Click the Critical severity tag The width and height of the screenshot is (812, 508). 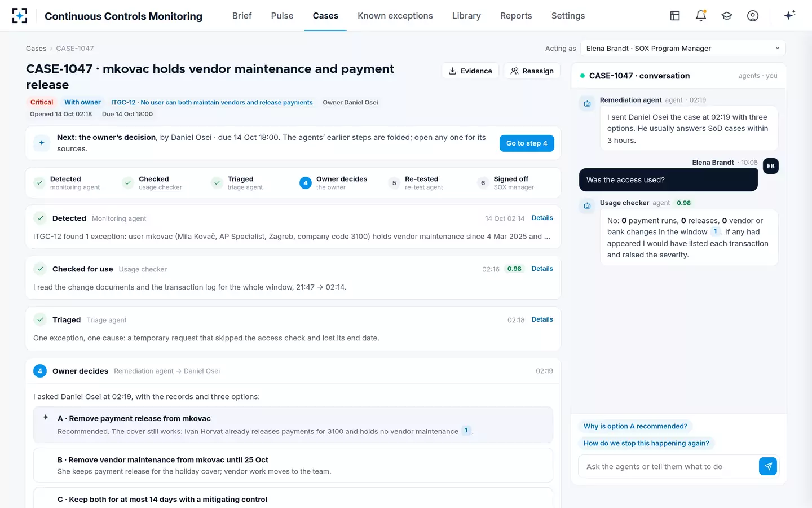[x=42, y=103]
